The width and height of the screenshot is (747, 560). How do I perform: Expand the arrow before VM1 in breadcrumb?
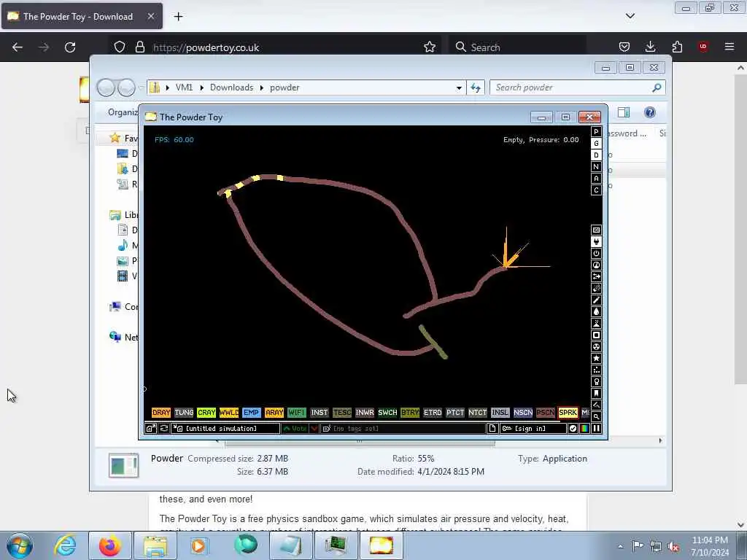[168, 87]
